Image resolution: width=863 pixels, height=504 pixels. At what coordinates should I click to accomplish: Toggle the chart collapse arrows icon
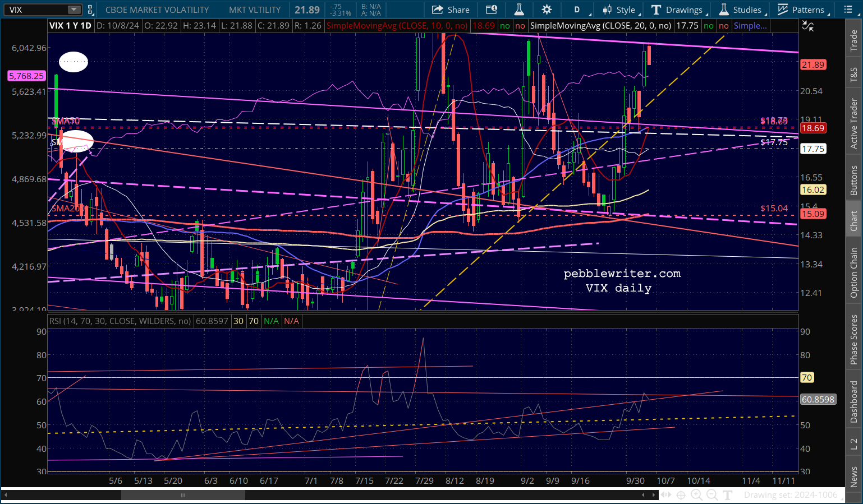pos(807,26)
